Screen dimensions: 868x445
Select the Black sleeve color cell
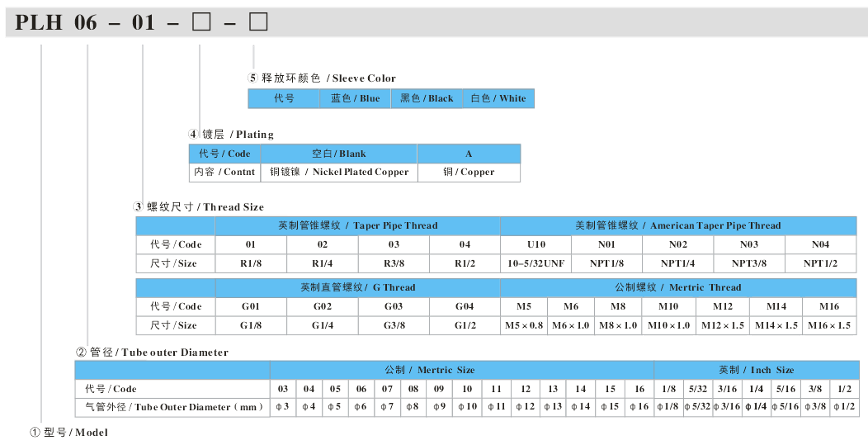[427, 98]
